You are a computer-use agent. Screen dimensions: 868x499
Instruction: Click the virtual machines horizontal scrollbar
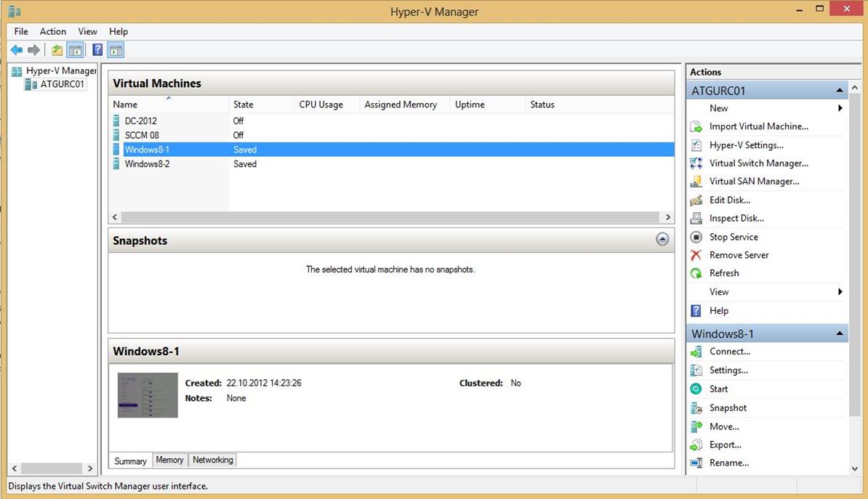[390, 217]
